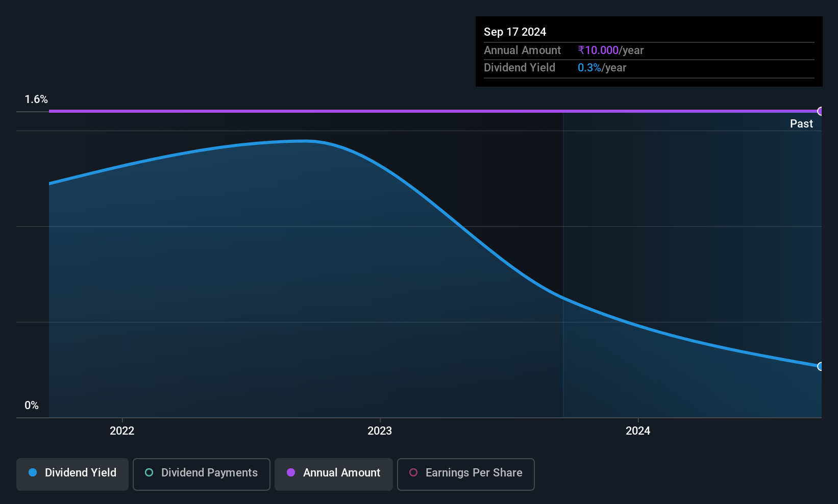Click the 2022 x-axis label
Image resolution: width=838 pixels, height=504 pixels.
[x=122, y=431]
